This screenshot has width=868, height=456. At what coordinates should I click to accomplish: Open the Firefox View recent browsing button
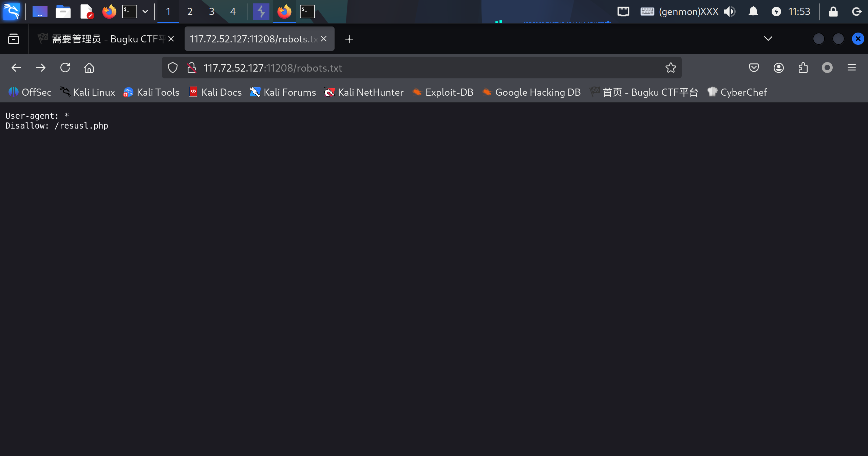pos(14,39)
